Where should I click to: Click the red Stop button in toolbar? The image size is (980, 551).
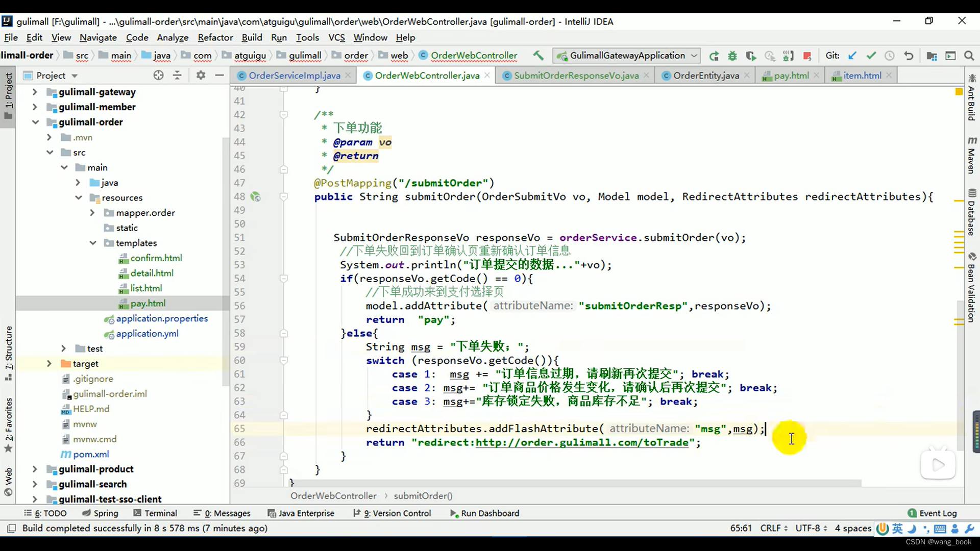pyautogui.click(x=807, y=56)
